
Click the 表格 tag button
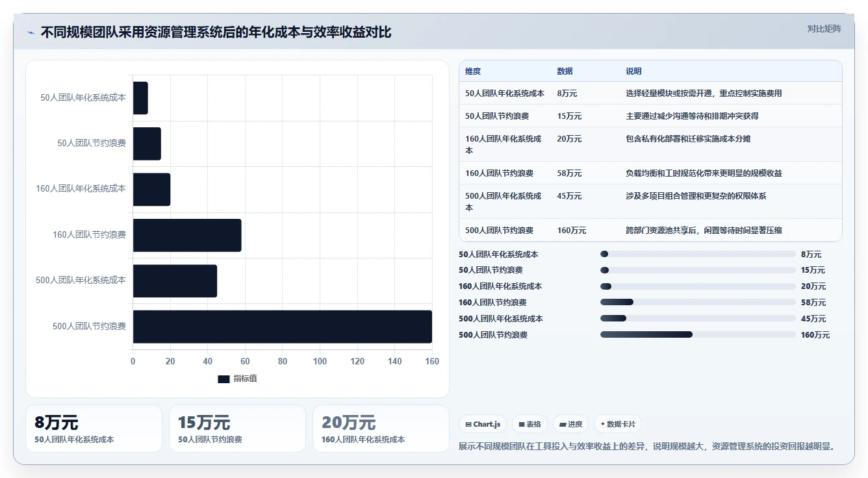[x=530, y=424]
